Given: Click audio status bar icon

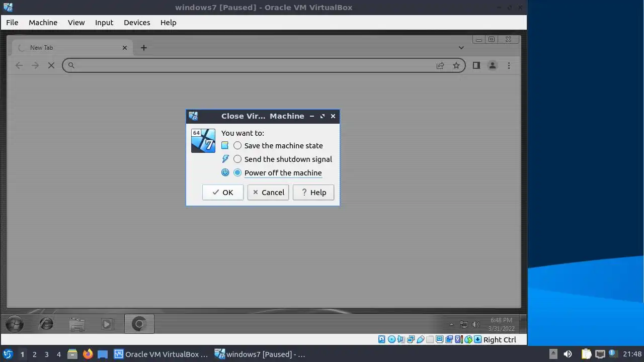Looking at the screenshot, I should click(x=401, y=339).
